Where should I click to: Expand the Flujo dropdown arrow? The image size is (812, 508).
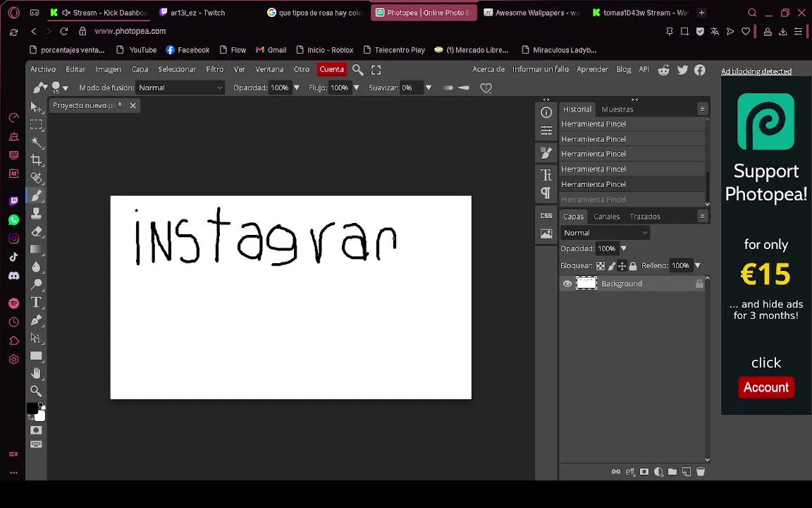(x=356, y=87)
